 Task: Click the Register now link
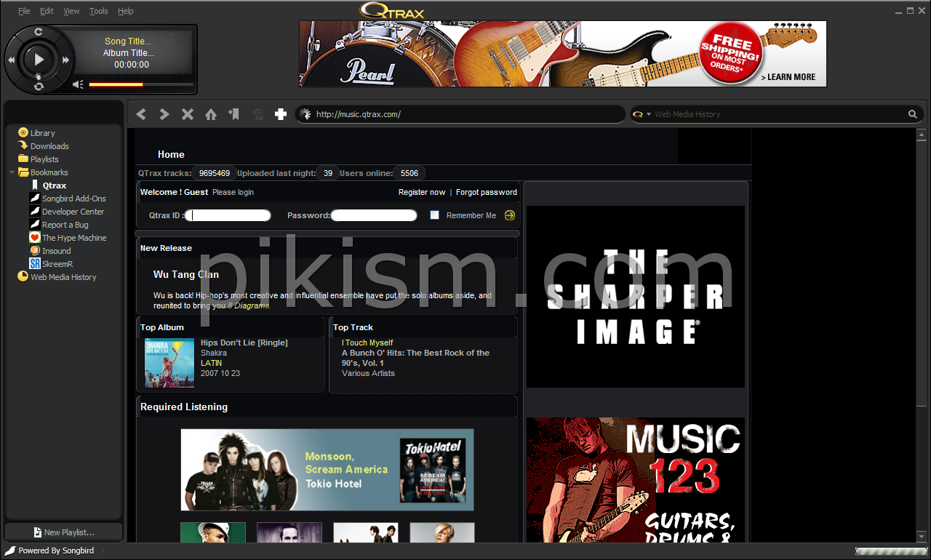point(422,192)
